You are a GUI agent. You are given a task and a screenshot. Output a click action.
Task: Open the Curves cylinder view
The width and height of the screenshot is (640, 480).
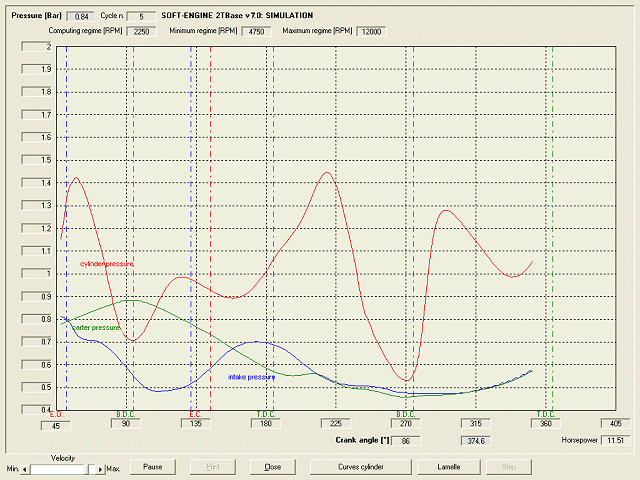coord(361,467)
